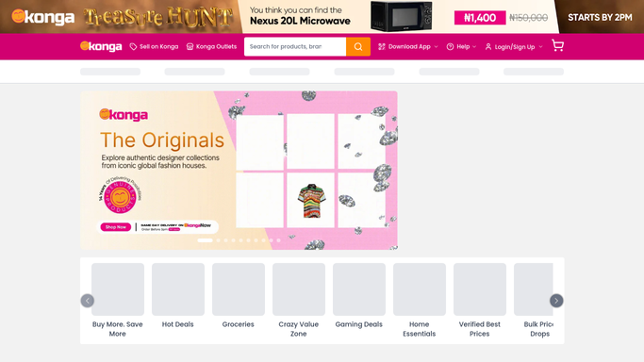
Task: Open Sell on Konga link
Action: pyautogui.click(x=154, y=47)
